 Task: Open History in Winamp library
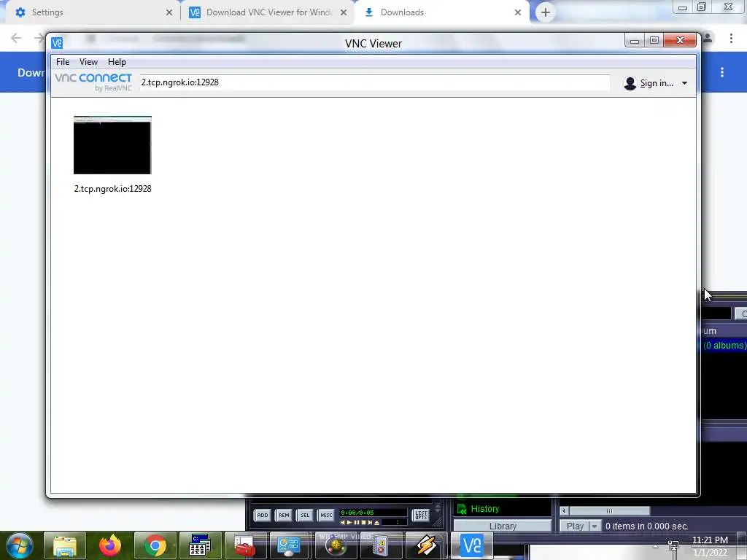484,508
